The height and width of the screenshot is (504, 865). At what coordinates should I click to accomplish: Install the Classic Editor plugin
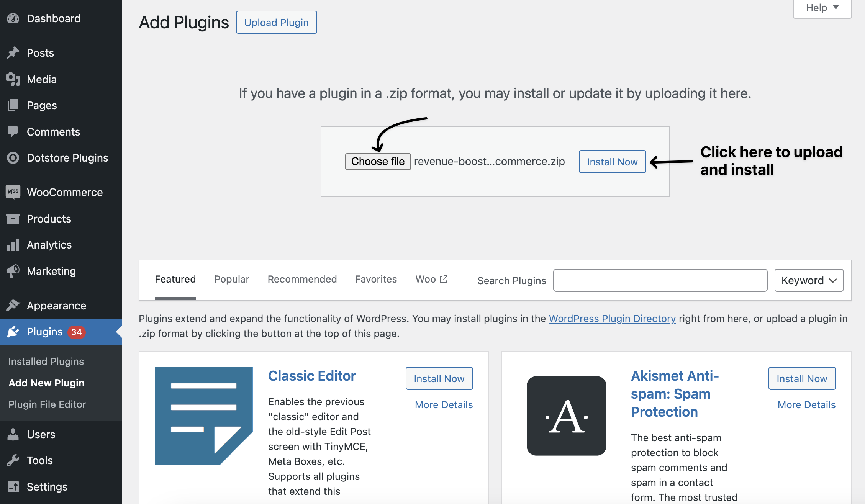pos(439,378)
